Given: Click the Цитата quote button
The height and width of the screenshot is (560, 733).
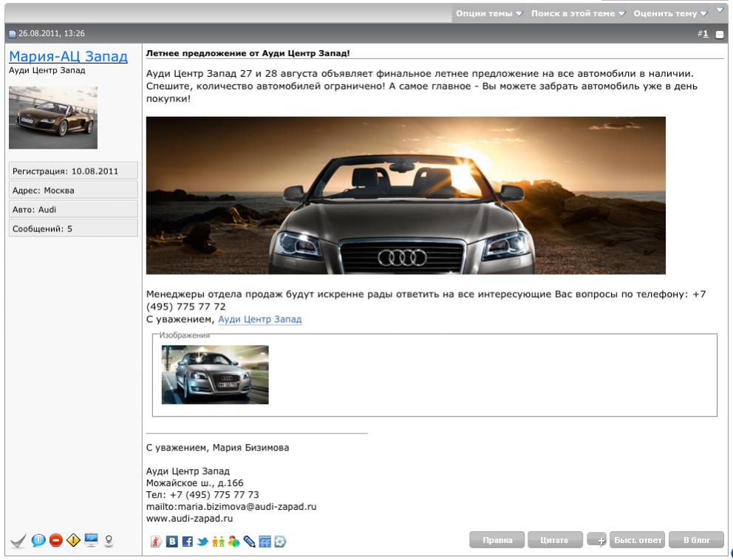Looking at the screenshot, I should [x=555, y=540].
